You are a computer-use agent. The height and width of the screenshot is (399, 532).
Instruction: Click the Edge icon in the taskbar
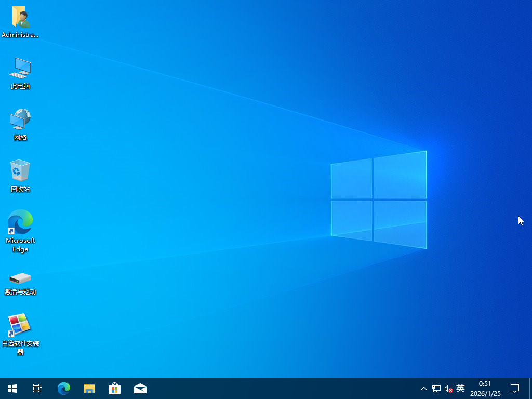[63, 388]
